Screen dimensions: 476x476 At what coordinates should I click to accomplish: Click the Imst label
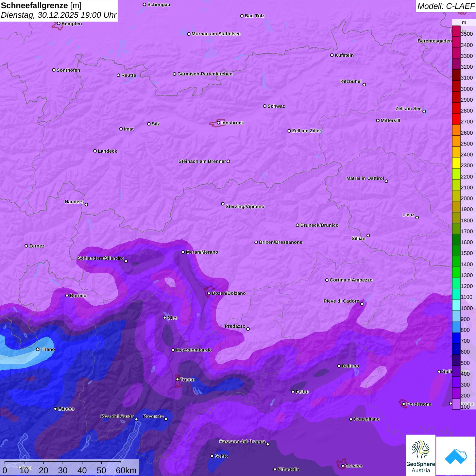tap(129, 129)
